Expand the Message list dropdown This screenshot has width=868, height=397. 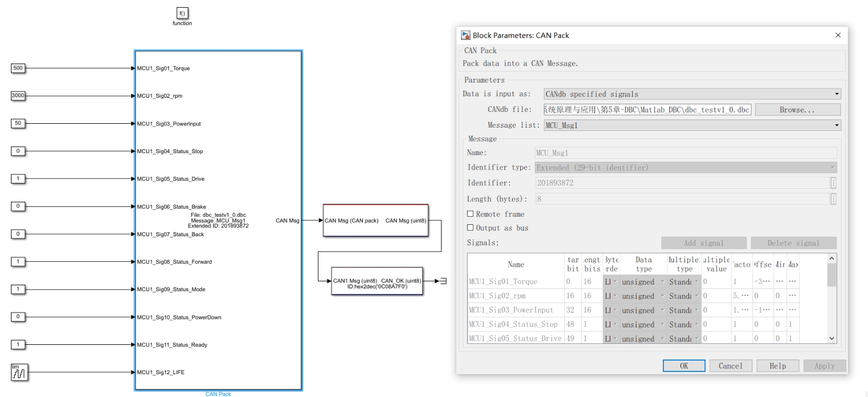click(x=692, y=125)
